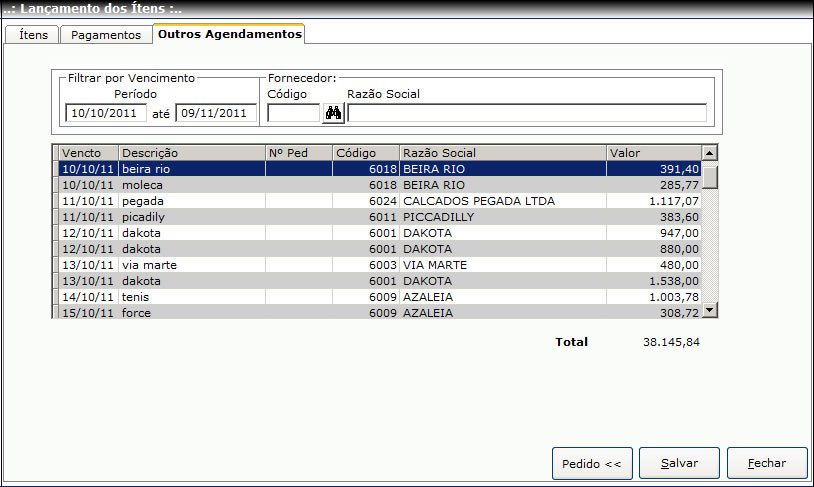814x487 pixels.
Task: Select the 'picadily' row description
Action: coord(192,217)
